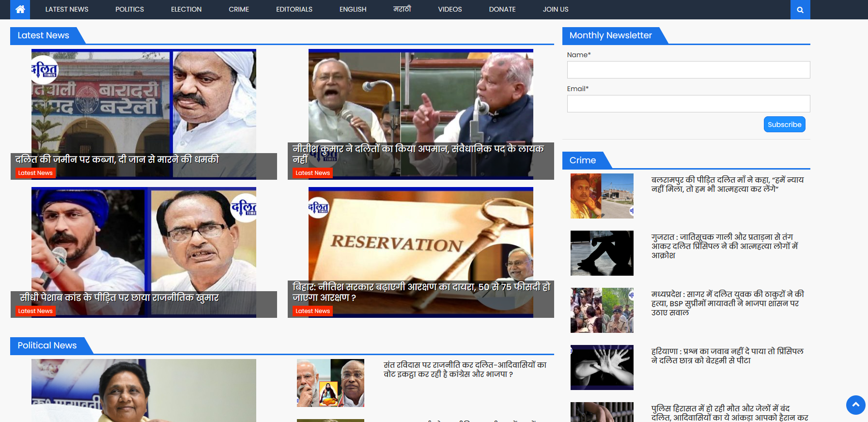Open the Mayawati political news image
Viewport: 868px width, 422px height.
point(144,391)
